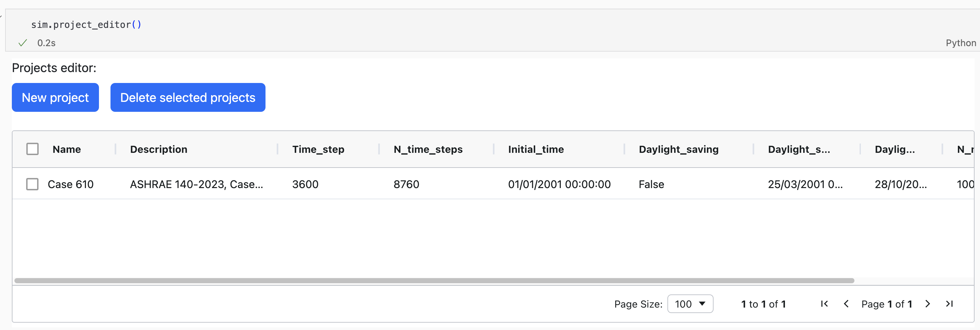Go to next page arrow
980x330 pixels.
[x=927, y=304]
